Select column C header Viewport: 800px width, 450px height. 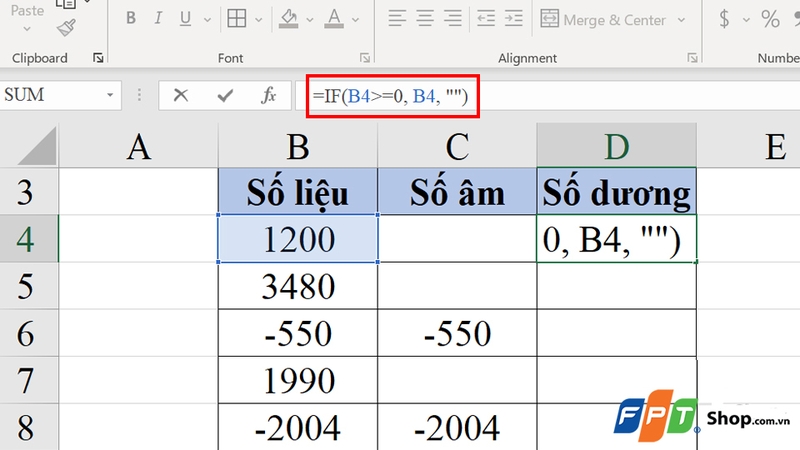click(x=457, y=146)
